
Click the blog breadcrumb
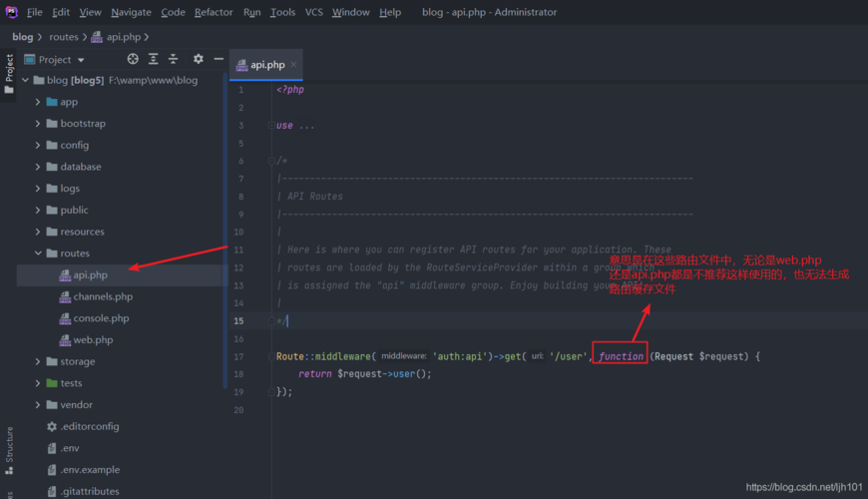[23, 37]
